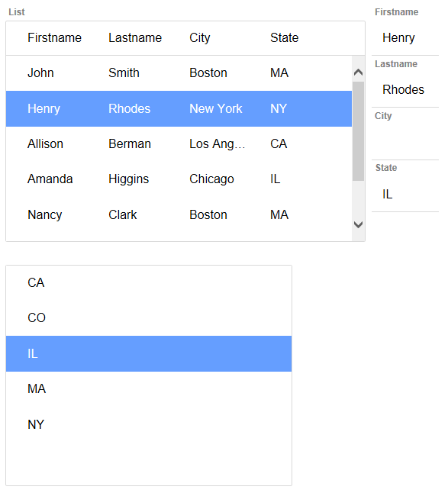The image size is (448, 493).
Task: Focus the Firstname field containing Henry
Action: point(405,38)
